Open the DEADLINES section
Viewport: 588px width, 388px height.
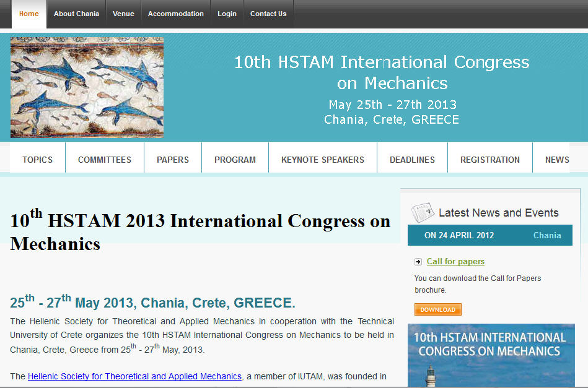click(412, 160)
